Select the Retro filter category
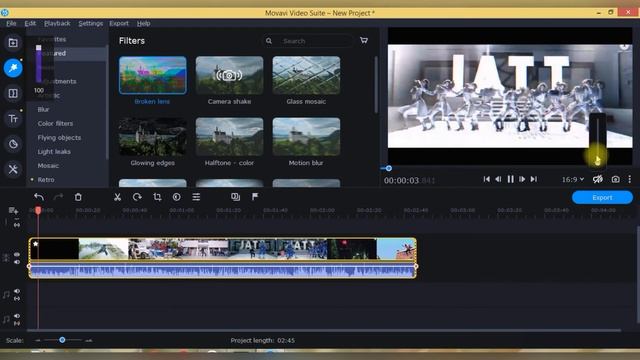640x360 pixels. point(46,180)
